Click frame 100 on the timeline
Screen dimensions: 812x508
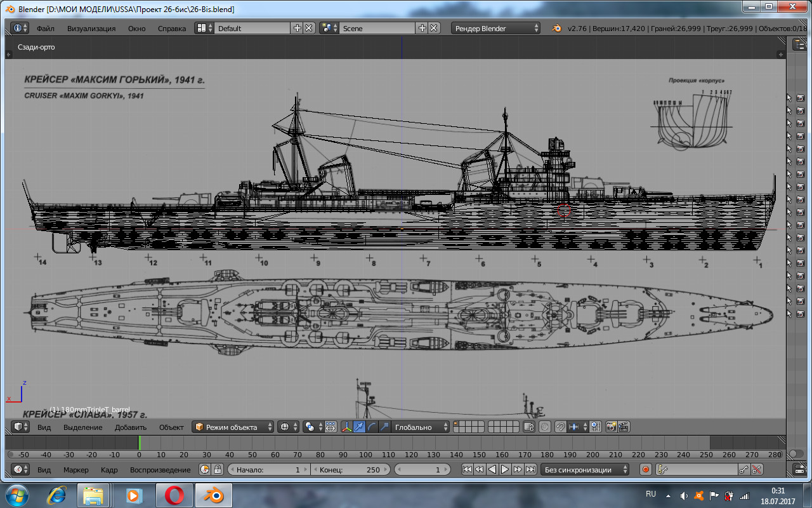[x=365, y=455]
